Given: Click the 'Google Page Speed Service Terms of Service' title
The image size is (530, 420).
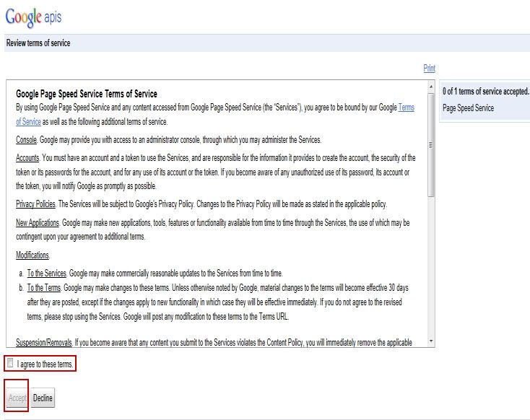Looking at the screenshot, I should (87, 94).
